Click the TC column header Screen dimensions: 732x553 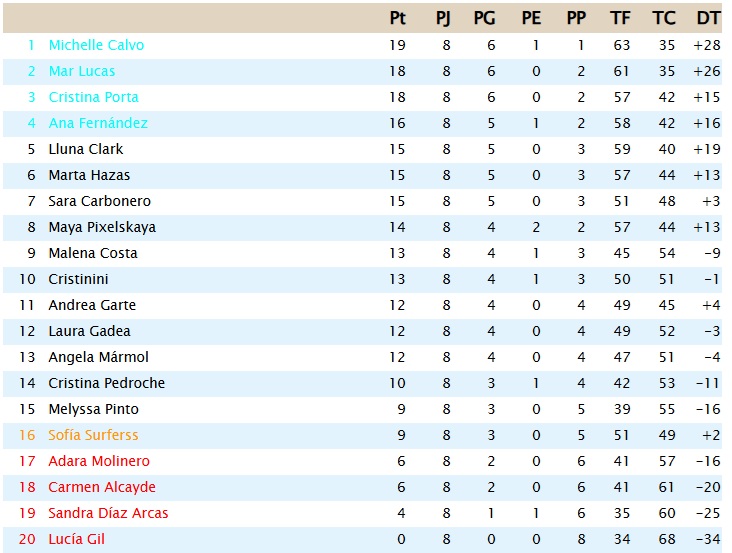(x=663, y=18)
